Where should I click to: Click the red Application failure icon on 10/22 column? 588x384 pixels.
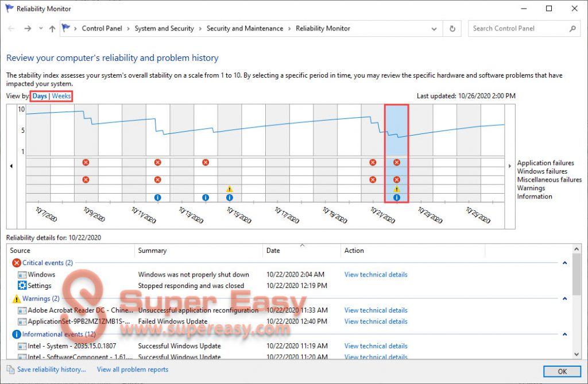tap(396, 163)
